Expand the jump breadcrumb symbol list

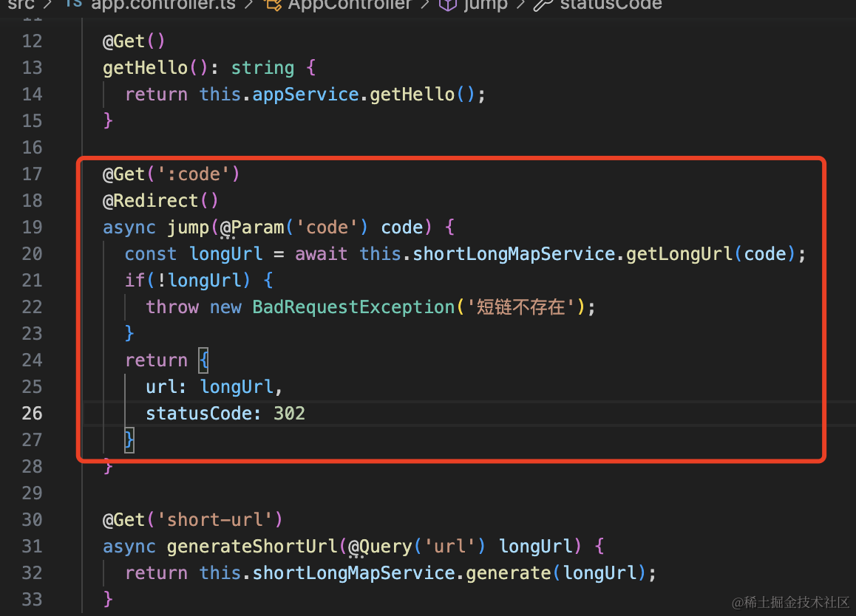coord(486,5)
